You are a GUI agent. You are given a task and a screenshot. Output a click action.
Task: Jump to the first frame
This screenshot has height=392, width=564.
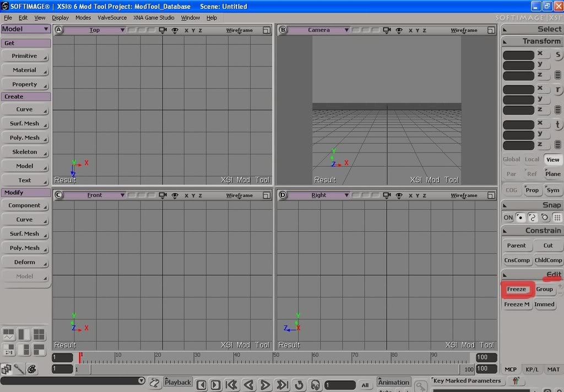pyautogui.click(x=231, y=385)
